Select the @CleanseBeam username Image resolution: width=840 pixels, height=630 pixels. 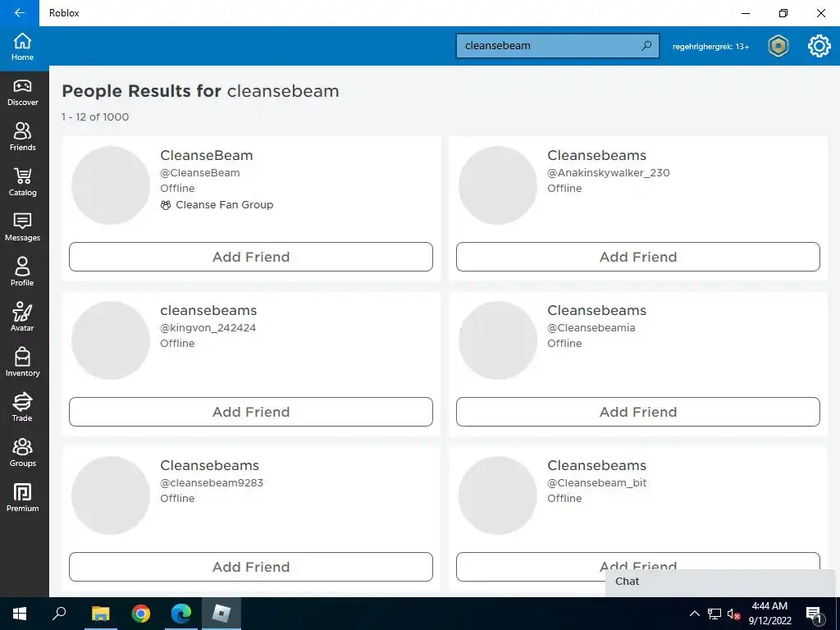click(x=200, y=172)
